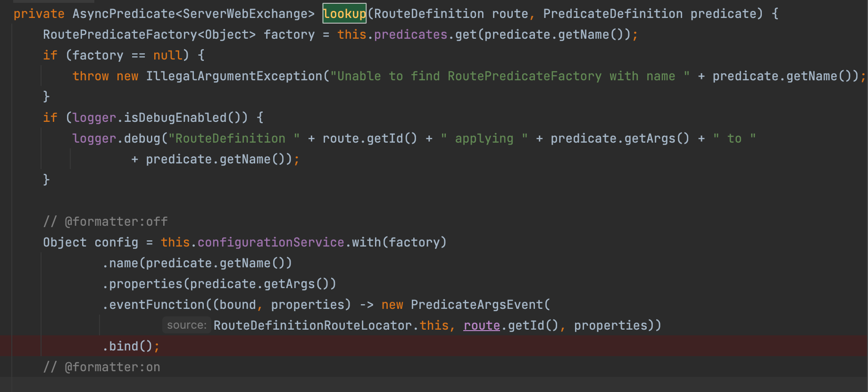Click the bound lambda parameter
This screenshot has width=868, height=392.
[x=238, y=305]
